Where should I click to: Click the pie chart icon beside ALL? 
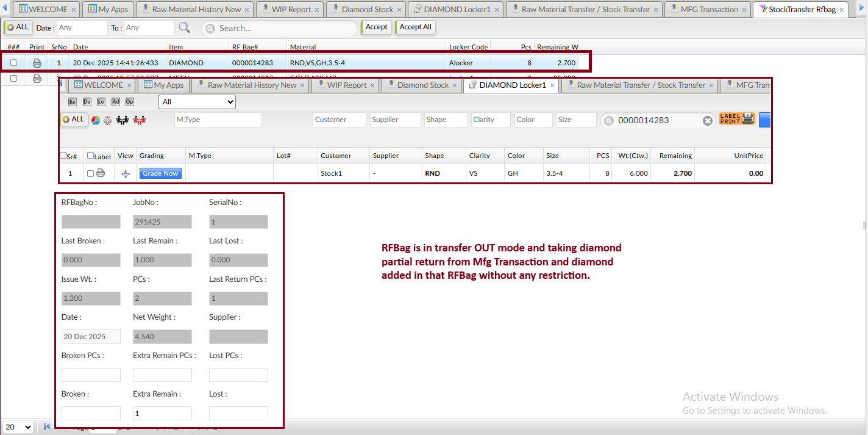(x=96, y=120)
